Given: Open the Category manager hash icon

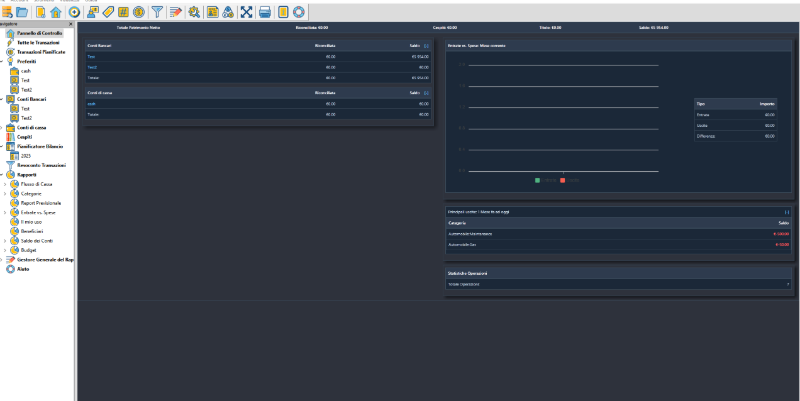Looking at the screenshot, I should click(x=123, y=12).
